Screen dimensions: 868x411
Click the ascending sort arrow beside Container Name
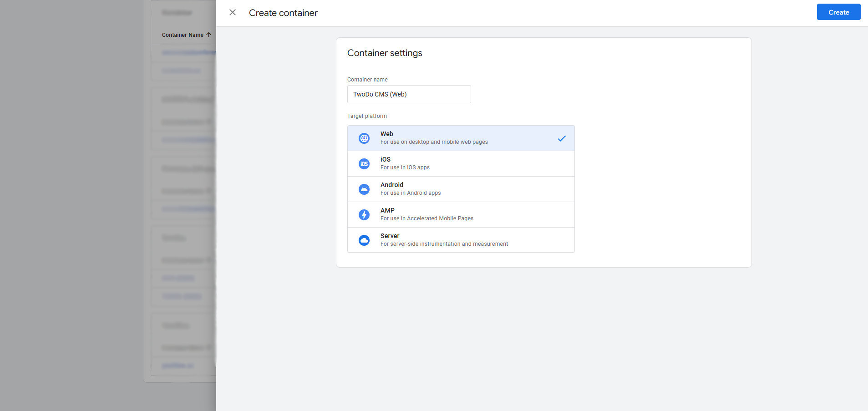coord(208,34)
